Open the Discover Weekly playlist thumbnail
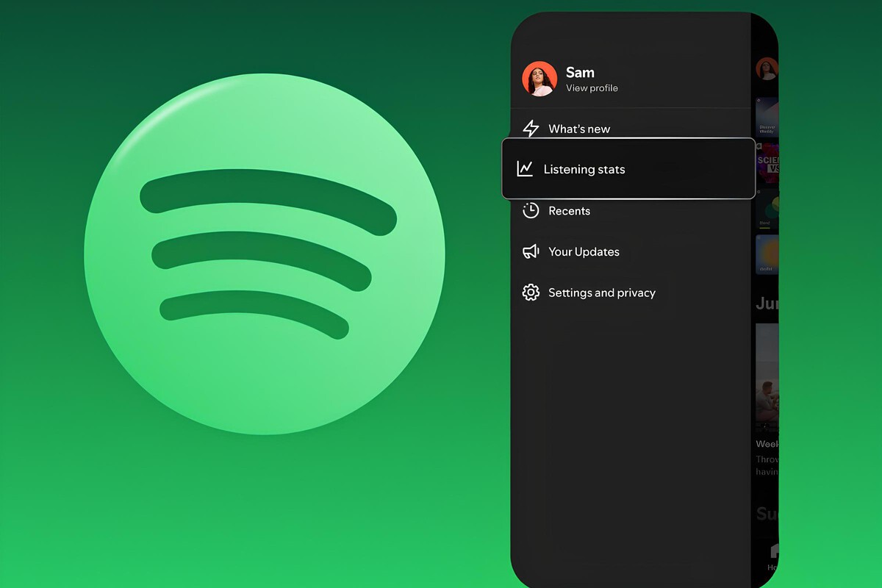 click(767, 118)
